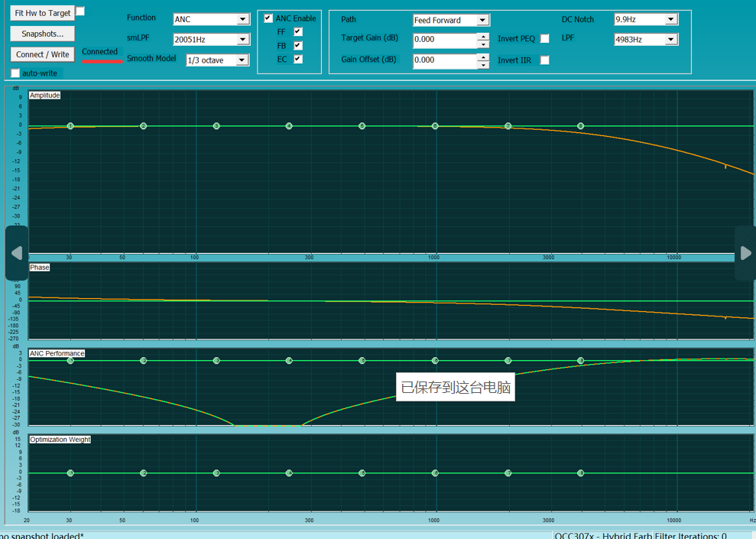
Task: Select node 4 on Optimization Weight graph
Action: pos(289,473)
